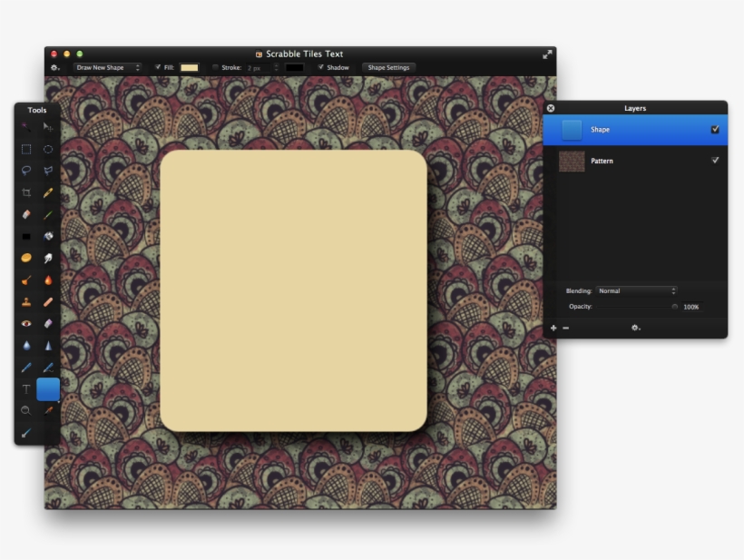Open the Fill color swatch
The height and width of the screenshot is (560, 744).
(189, 67)
